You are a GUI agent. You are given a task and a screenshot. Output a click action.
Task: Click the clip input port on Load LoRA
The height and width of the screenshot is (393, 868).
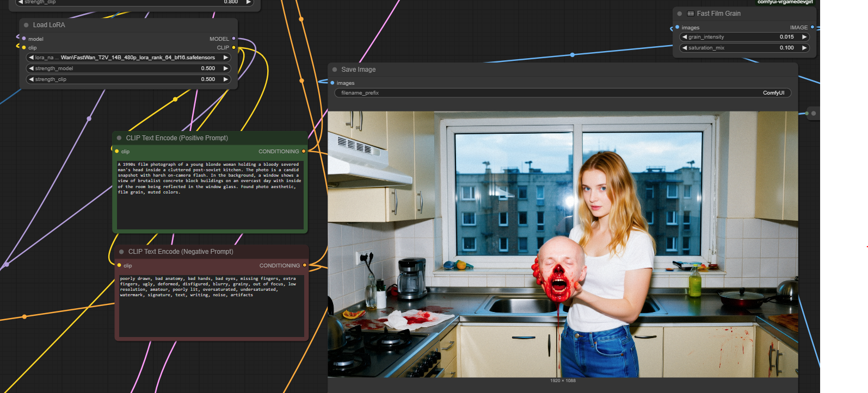(24, 47)
